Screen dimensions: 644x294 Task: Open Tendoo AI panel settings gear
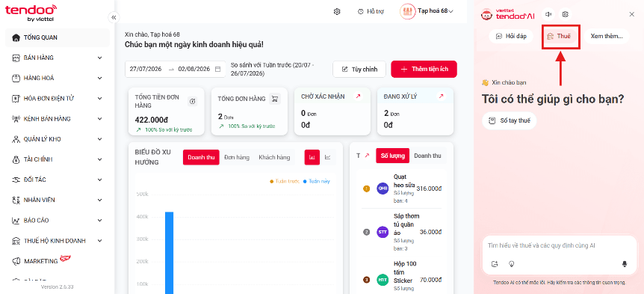(x=565, y=14)
